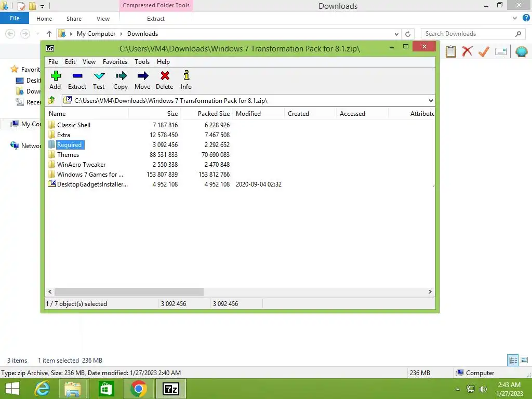
Task: Click the Copy toolbar button in 7-Zip
Action: pos(121,80)
